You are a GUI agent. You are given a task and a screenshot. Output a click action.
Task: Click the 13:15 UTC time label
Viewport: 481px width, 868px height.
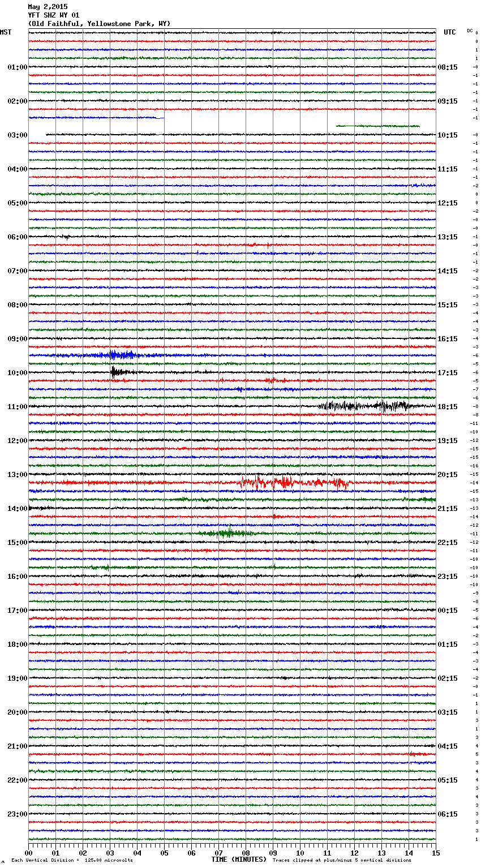pos(448,237)
